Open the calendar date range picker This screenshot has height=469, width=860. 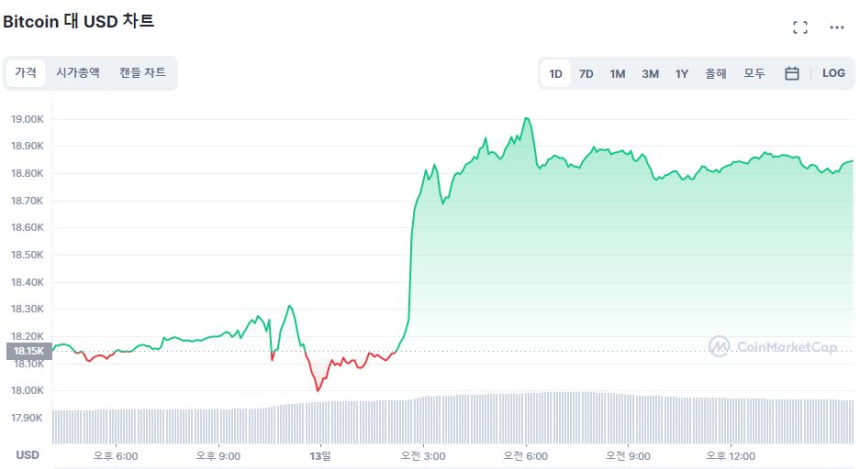(x=791, y=73)
